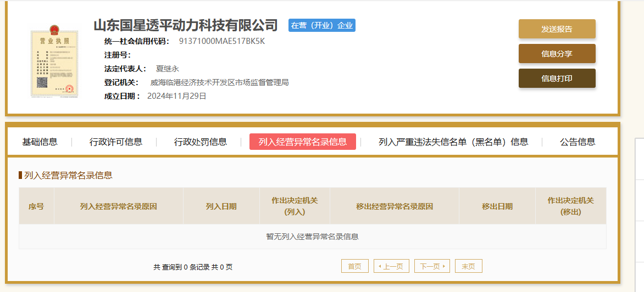Screen dimensions: 644x292
Task: Open the 行政处罚信息 tab
Action: [201, 142]
